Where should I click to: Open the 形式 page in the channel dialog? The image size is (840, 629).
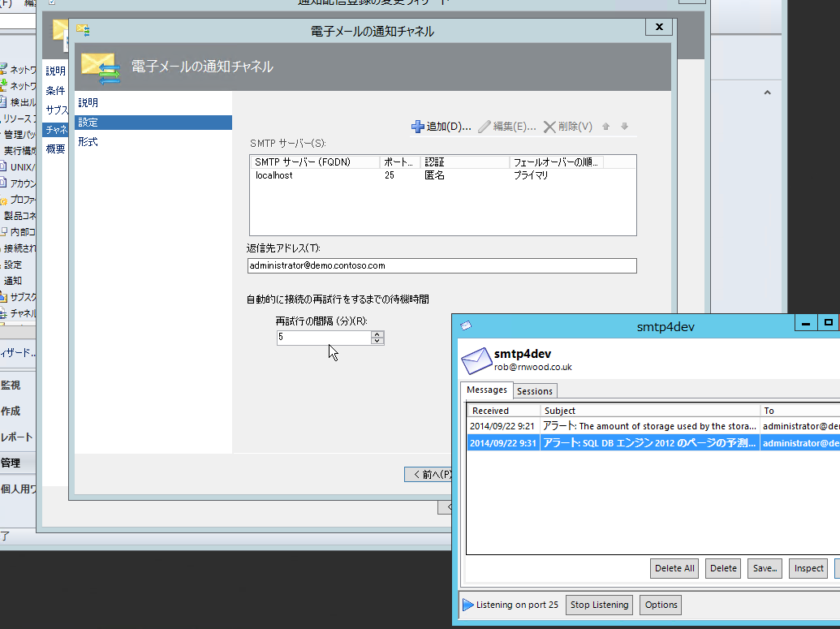point(92,141)
